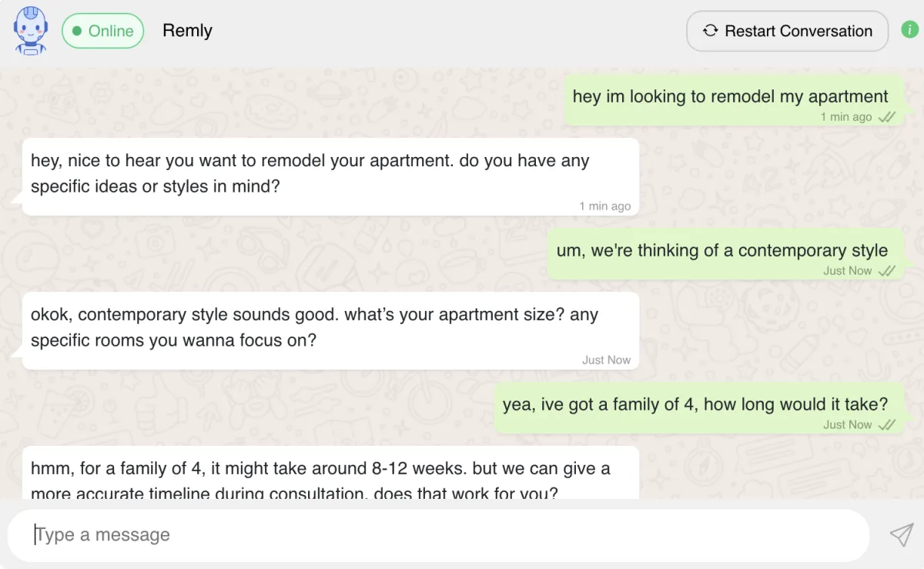
Task: Click read checkmarks on the remodel apartment message
Action: (x=887, y=117)
